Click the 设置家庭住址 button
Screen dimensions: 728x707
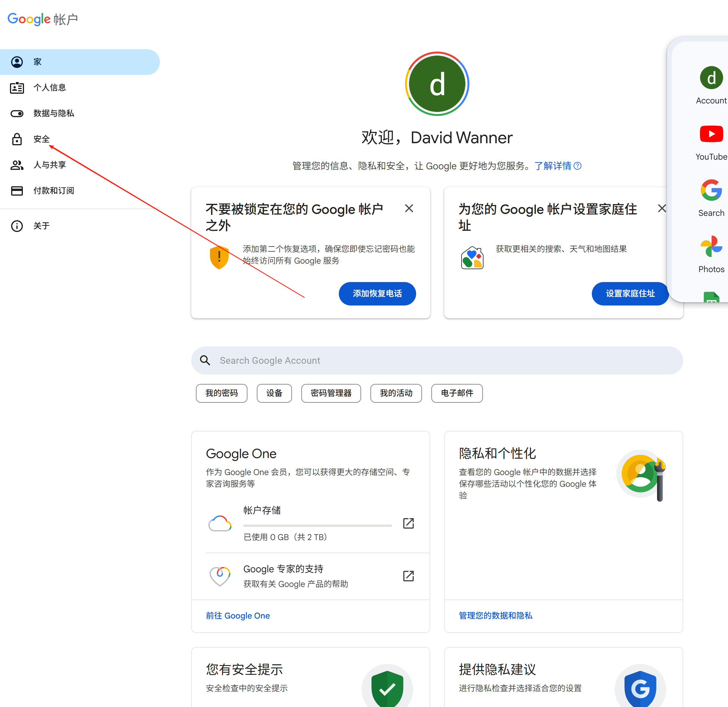[630, 293]
